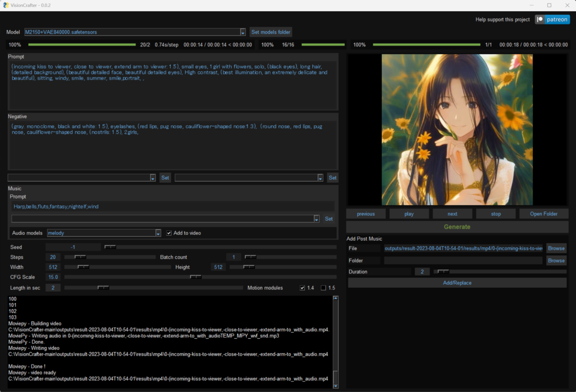Click the 1/1 overall progress bar
The image size is (576, 392).
click(427, 45)
